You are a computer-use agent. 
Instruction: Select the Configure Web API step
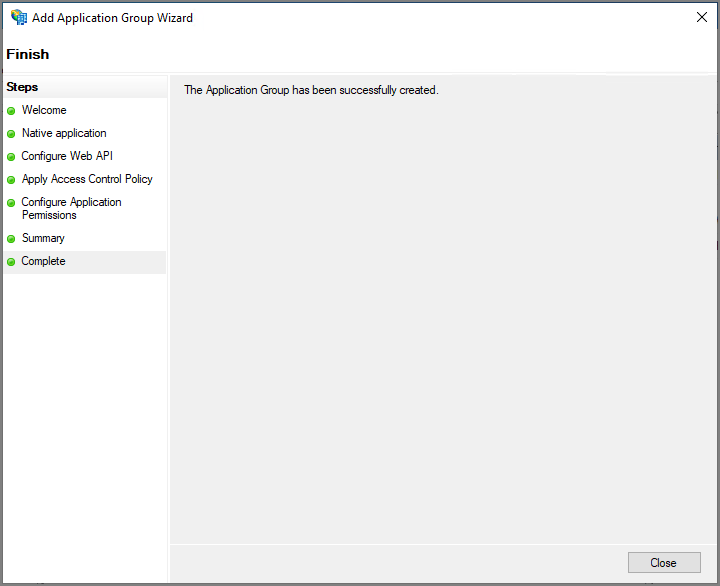point(67,156)
